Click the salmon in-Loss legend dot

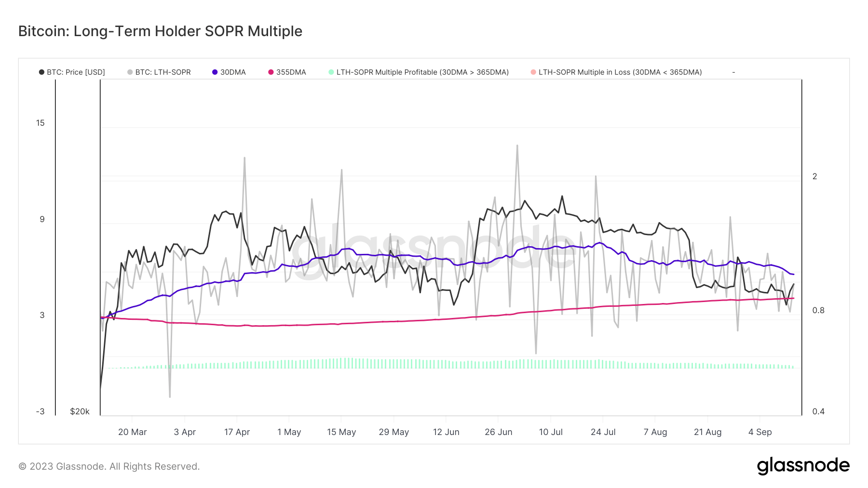pos(533,72)
